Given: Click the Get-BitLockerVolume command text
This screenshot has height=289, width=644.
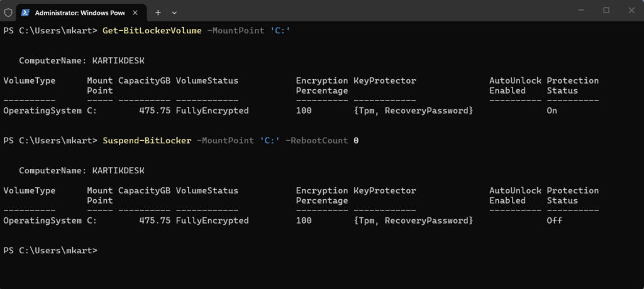Looking at the screenshot, I should [152, 30].
